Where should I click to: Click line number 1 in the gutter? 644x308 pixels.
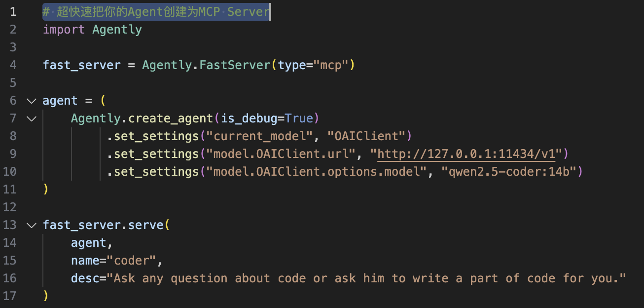coord(13,12)
